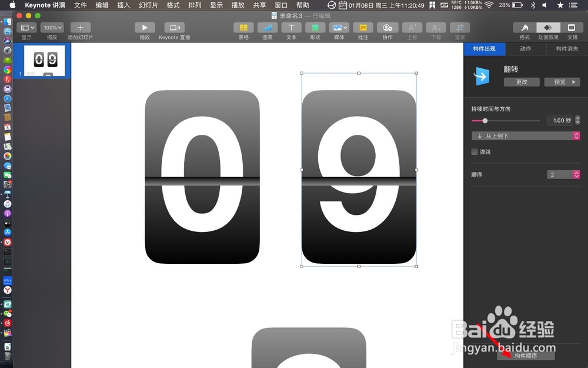This screenshot has height=368, width=588.
Task: Select slide 1 thumbnail in navigator
Action: pyautogui.click(x=45, y=61)
